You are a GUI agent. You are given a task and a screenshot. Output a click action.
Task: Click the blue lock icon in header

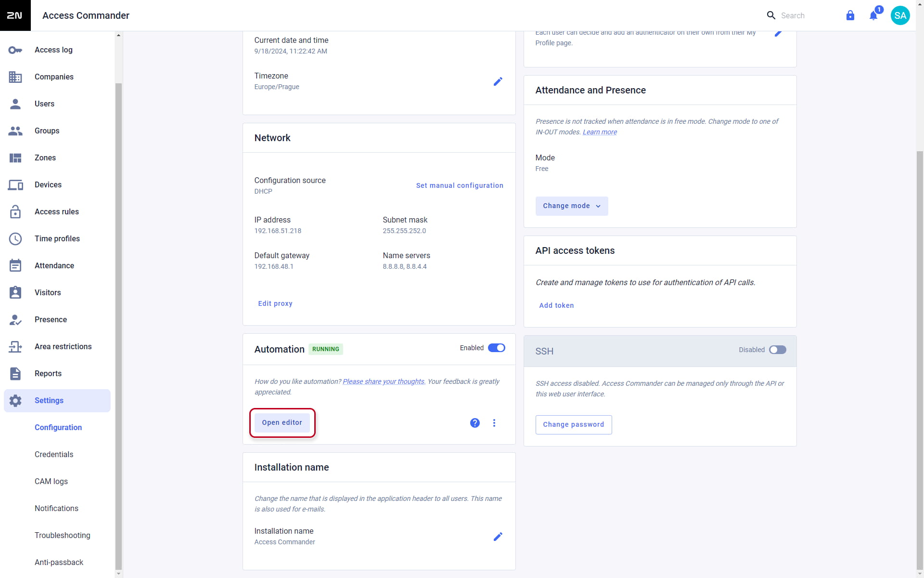coord(850,15)
